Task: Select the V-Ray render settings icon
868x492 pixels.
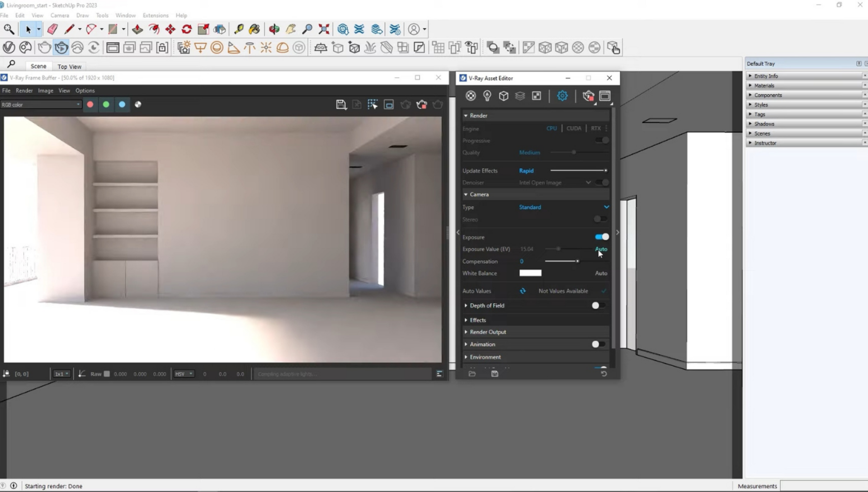Action: (x=561, y=96)
